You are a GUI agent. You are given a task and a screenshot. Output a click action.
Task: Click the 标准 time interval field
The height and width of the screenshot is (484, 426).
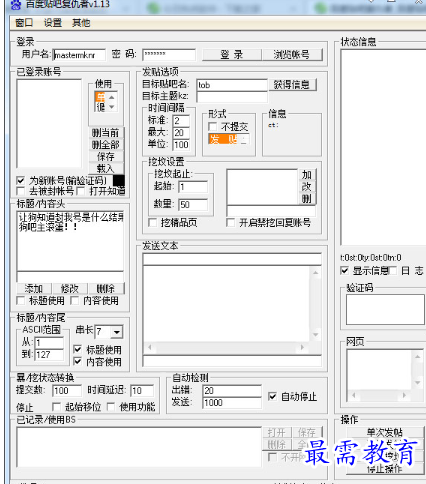[181, 121]
